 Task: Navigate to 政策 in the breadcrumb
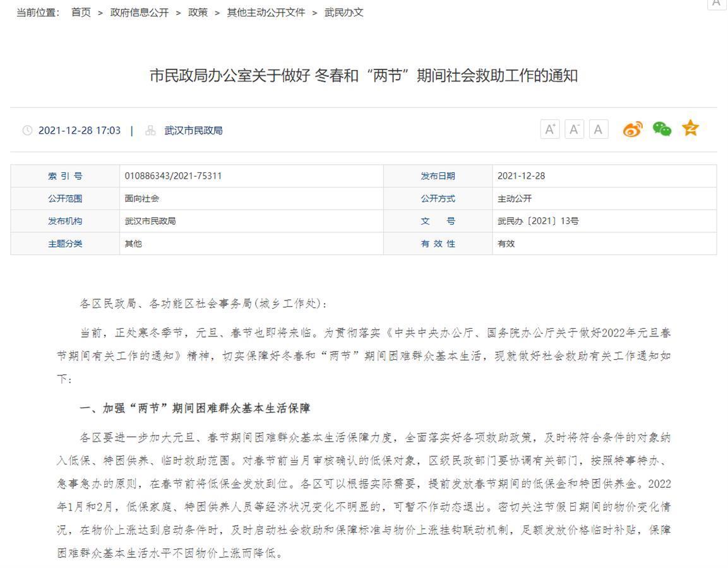pyautogui.click(x=198, y=13)
